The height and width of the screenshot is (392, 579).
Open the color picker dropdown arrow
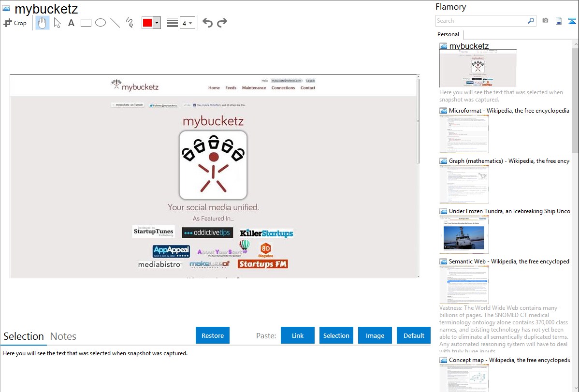pyautogui.click(x=157, y=23)
